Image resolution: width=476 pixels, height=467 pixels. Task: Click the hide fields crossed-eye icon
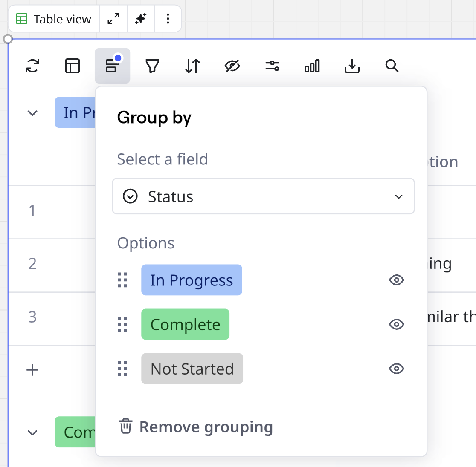232,66
